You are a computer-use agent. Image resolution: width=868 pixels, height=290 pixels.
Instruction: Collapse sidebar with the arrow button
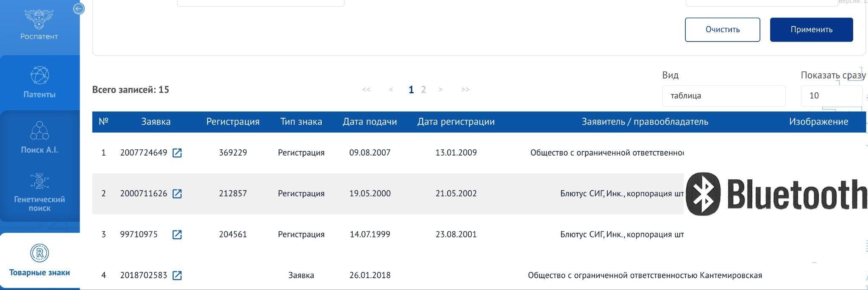click(x=79, y=8)
